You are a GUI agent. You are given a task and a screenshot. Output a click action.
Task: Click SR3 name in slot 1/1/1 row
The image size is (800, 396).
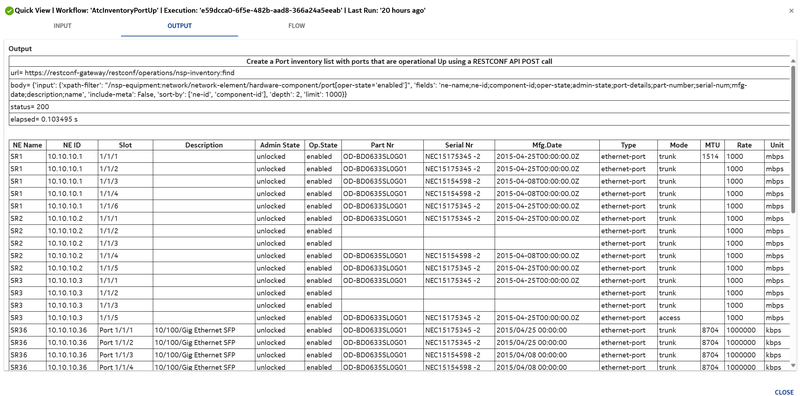pyautogui.click(x=16, y=280)
